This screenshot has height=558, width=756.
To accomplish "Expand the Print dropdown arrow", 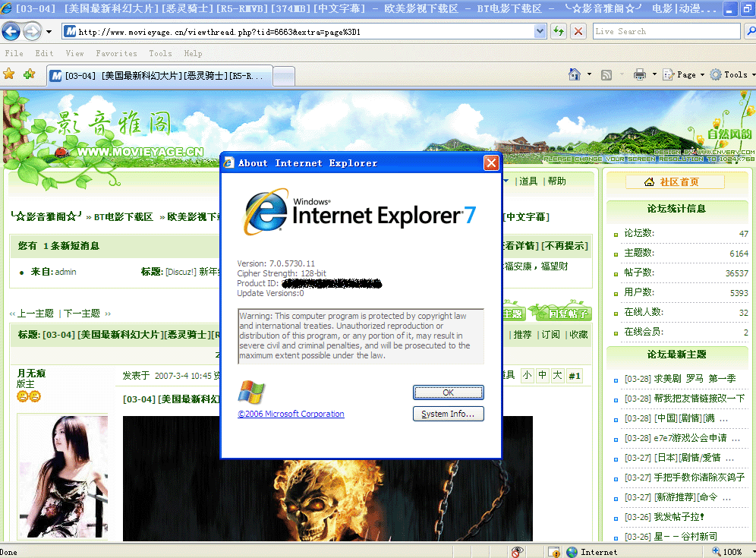I will [654, 74].
